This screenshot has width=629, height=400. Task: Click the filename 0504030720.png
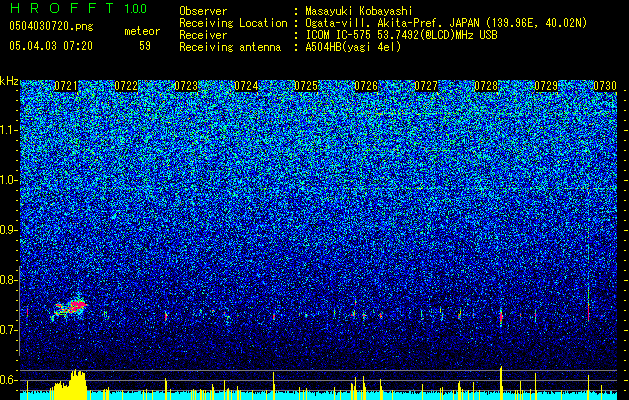(x=51, y=26)
